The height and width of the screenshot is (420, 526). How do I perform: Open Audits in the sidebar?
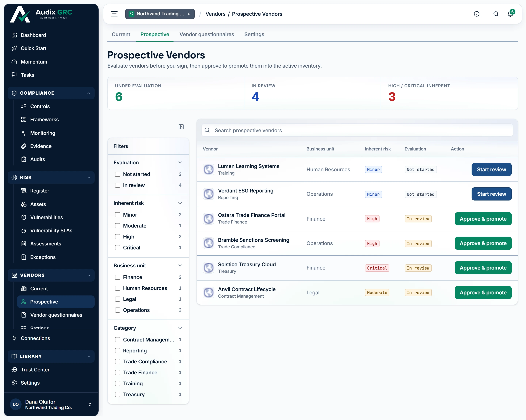[56, 159]
